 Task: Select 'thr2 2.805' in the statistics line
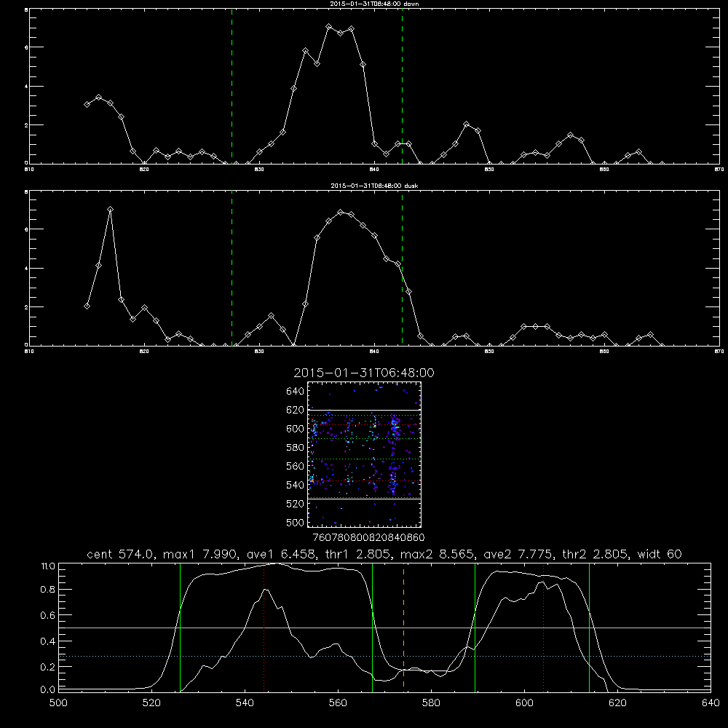[596, 554]
